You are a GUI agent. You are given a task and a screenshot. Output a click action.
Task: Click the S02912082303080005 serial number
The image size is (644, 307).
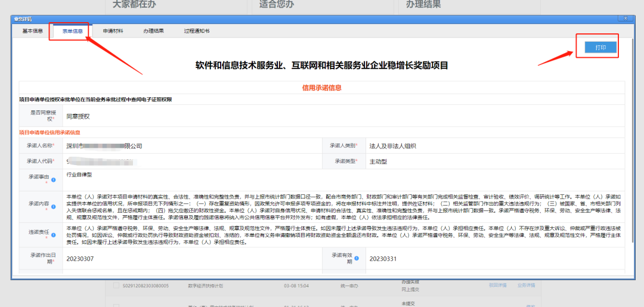[x=146, y=286]
